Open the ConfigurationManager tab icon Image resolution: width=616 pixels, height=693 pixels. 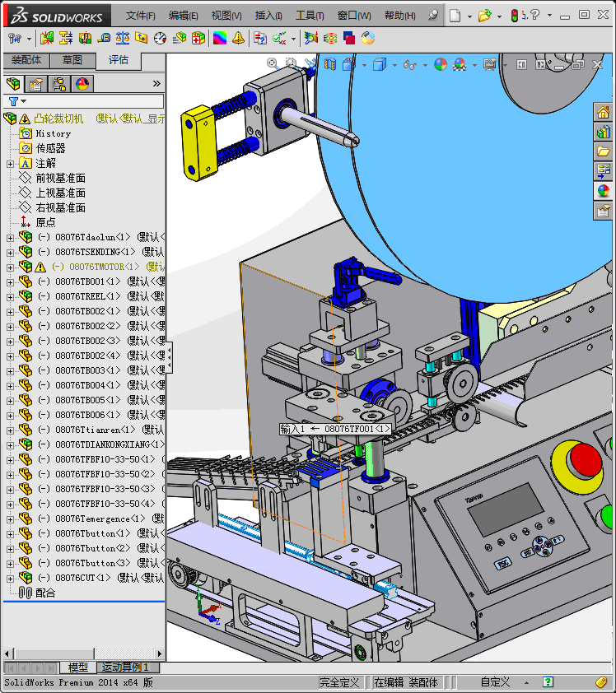click(x=59, y=83)
